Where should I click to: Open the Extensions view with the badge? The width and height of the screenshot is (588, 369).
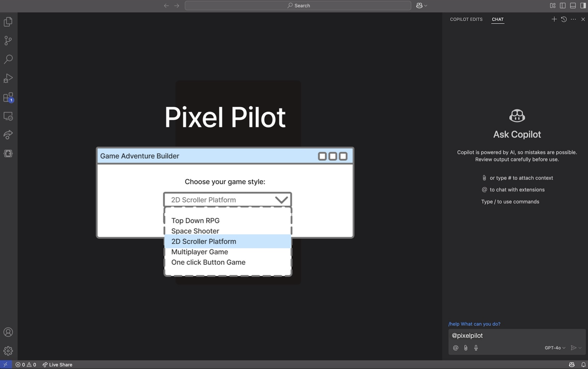pos(8,97)
